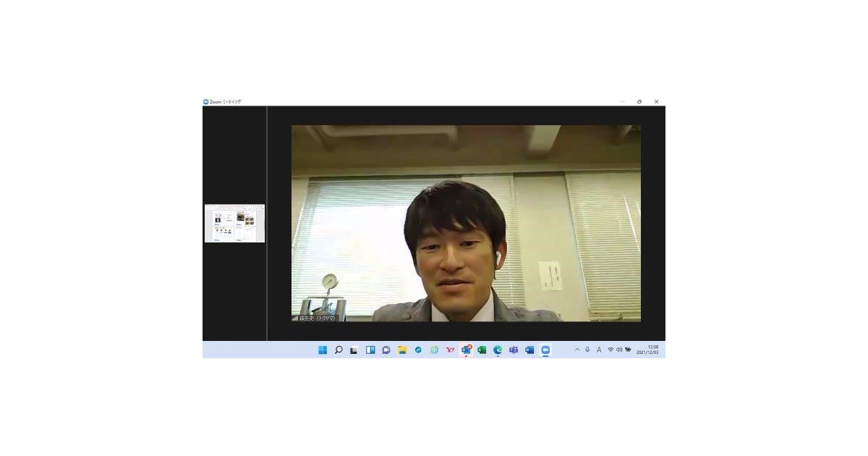The height and width of the screenshot is (456, 868).
Task: Switch to Word in the taskbar
Action: (529, 350)
